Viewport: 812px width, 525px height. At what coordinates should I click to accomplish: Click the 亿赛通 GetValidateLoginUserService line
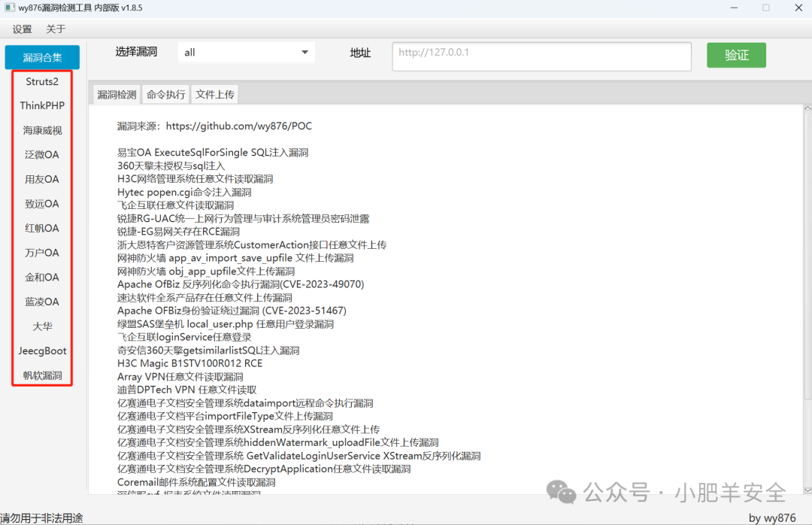[x=298, y=456]
